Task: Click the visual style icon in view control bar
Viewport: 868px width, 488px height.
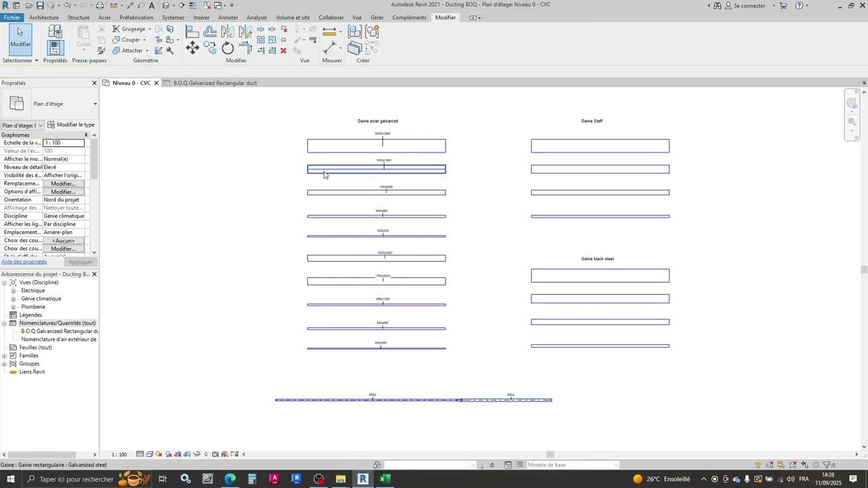Action: point(150,454)
